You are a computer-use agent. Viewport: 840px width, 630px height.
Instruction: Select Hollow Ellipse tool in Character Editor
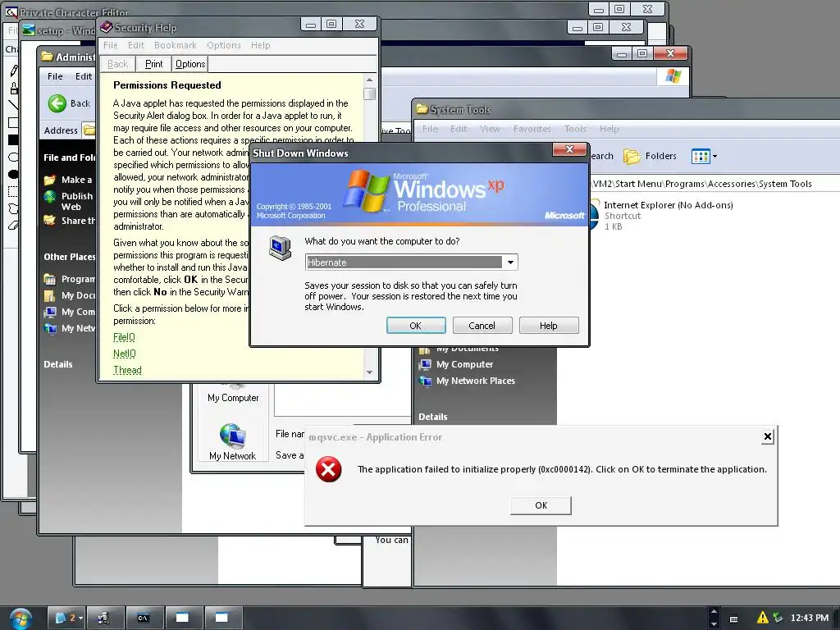pyautogui.click(x=13, y=157)
